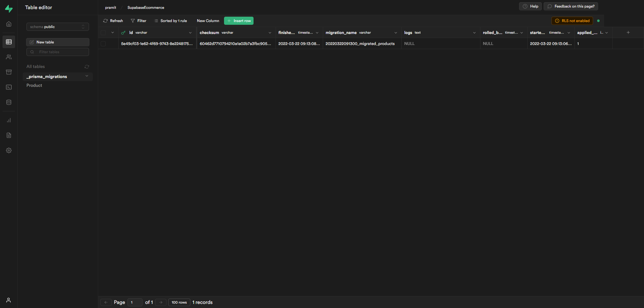Click the Supabase logo icon

(x=9, y=8)
